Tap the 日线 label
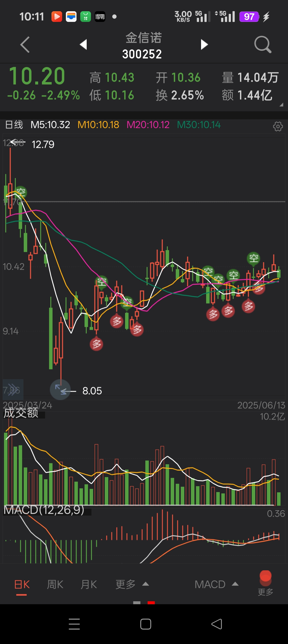 pos(14,125)
